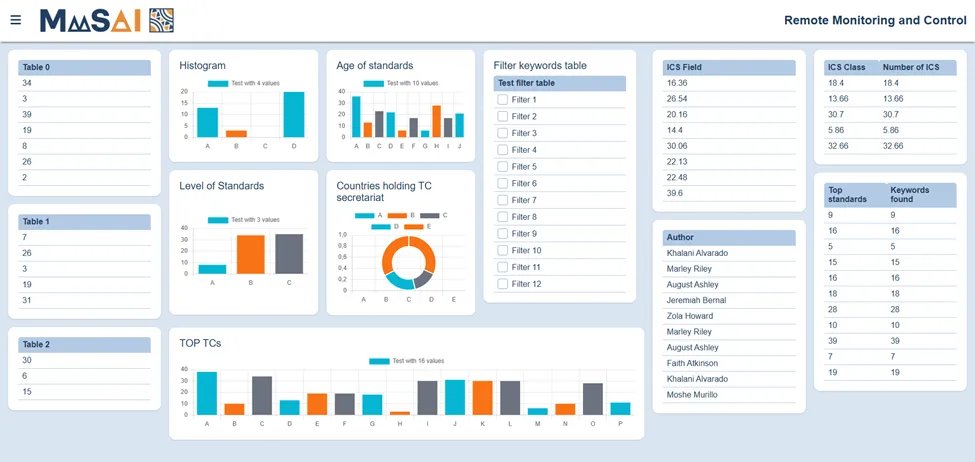Click the ICS Field column header
Screen dimensions: 975x462
point(729,67)
